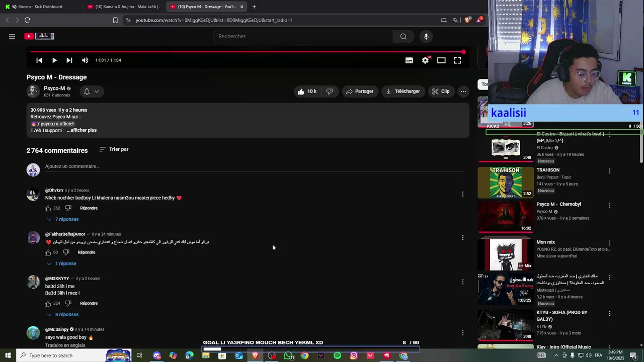Like the Psyco M Dressage video
Viewport: 644px width, 362px height.
pyautogui.click(x=307, y=92)
